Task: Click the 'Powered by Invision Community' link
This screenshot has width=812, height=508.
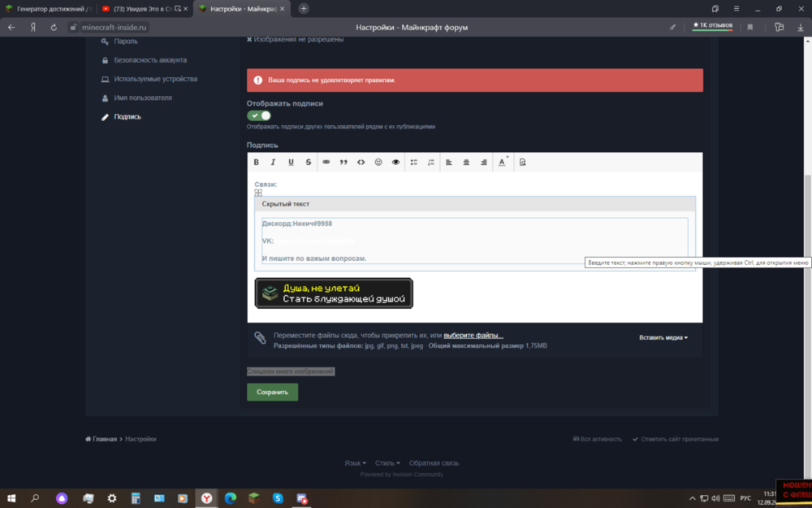Action: [x=402, y=475]
